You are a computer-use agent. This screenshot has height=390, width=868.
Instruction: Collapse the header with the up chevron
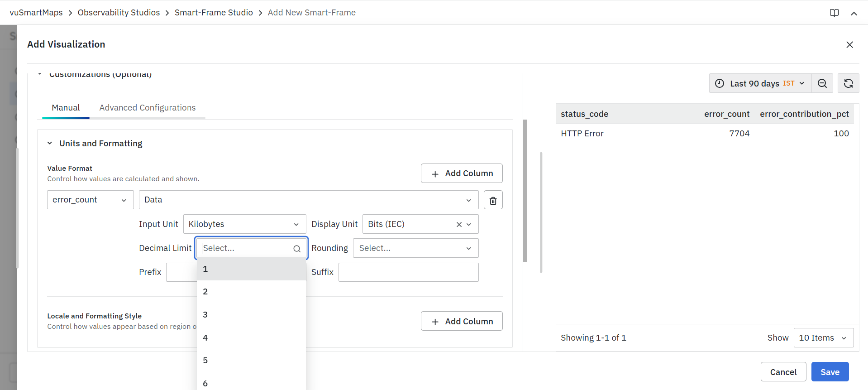point(854,13)
